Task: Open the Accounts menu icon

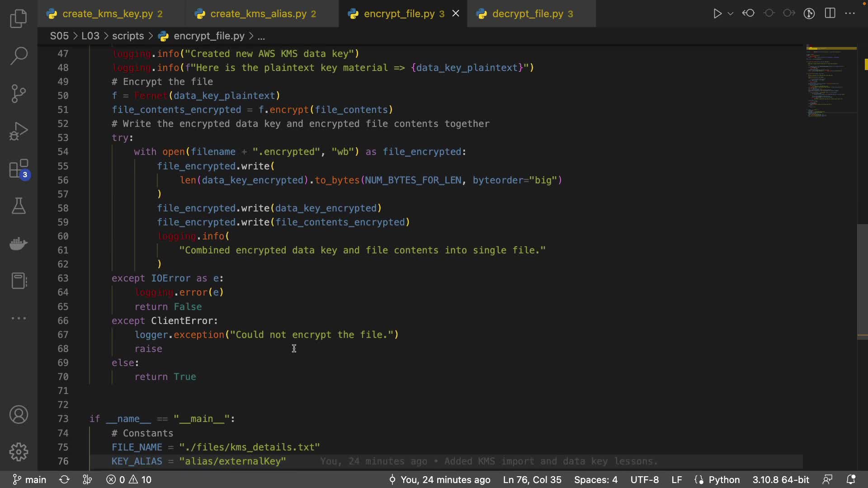Action: point(19,415)
